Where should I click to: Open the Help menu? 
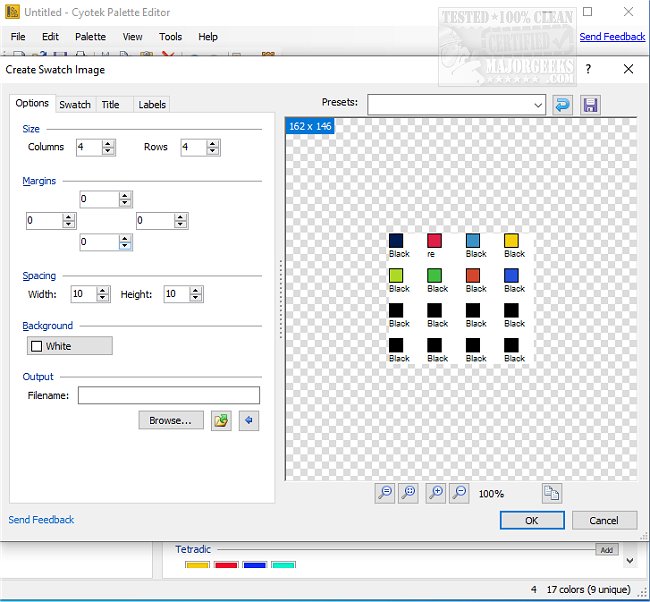[x=208, y=36]
